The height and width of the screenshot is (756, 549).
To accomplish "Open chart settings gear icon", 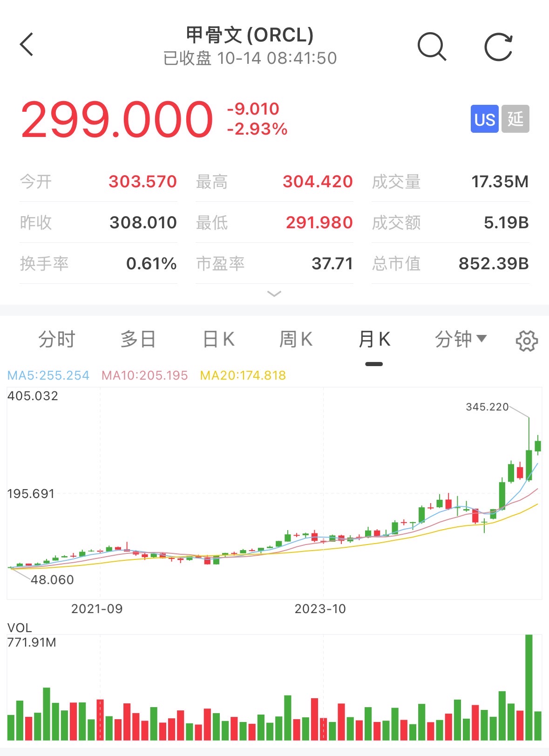I will point(527,341).
